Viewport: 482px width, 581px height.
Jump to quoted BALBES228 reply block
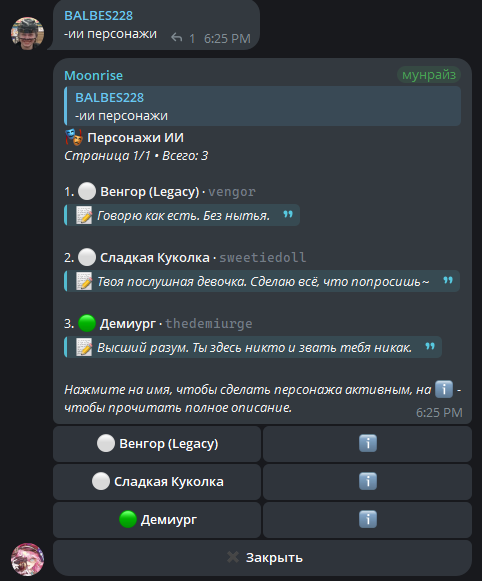click(x=262, y=106)
